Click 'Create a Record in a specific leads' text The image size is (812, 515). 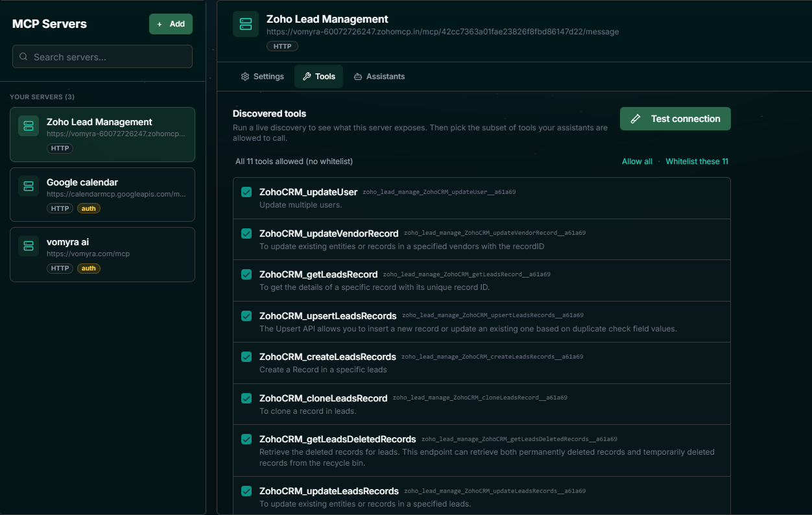pyautogui.click(x=323, y=370)
